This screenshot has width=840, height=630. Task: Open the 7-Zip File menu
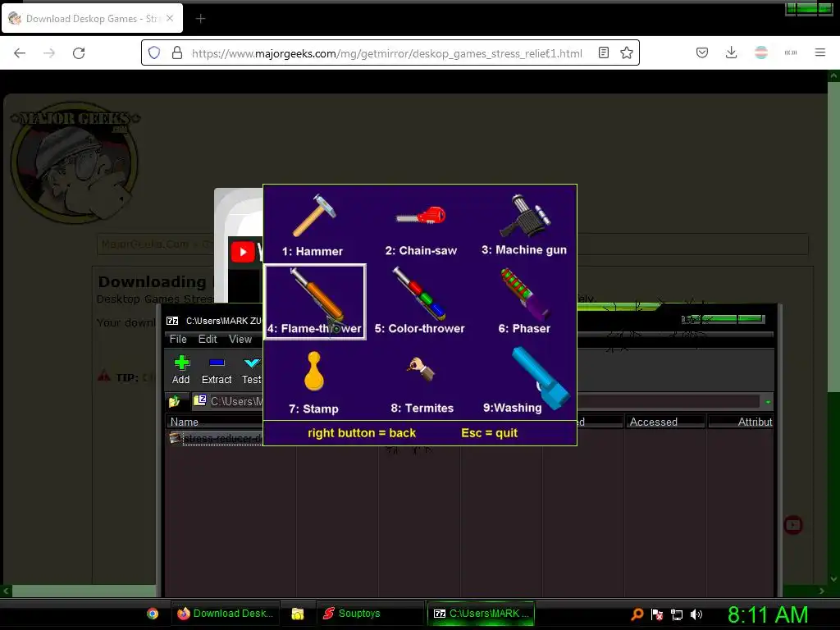click(x=178, y=339)
